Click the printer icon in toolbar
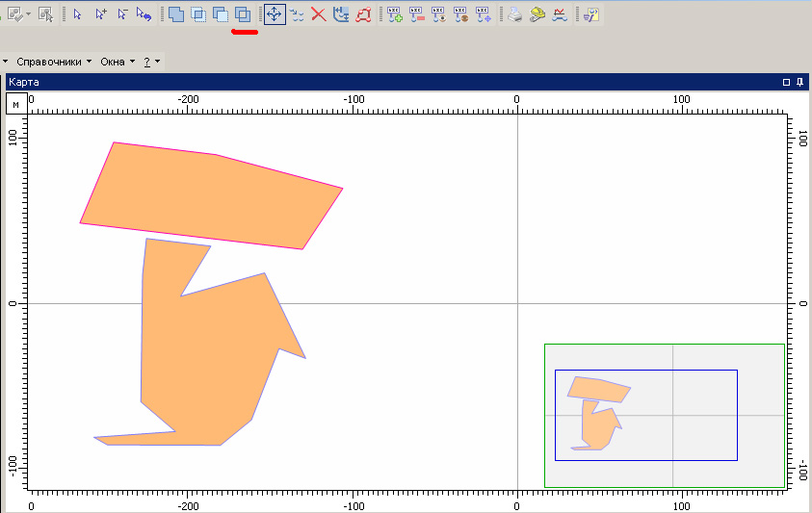Screen dimensions: 812x513 [515, 14]
